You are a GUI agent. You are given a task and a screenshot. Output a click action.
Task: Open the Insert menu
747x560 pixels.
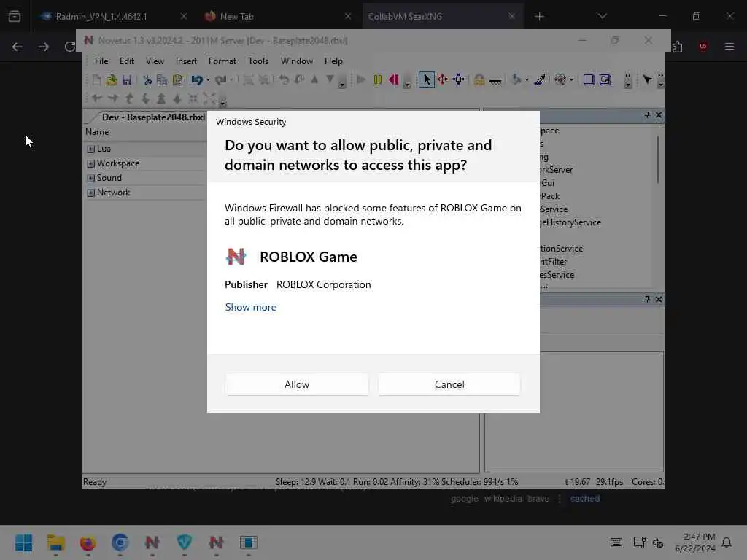click(186, 61)
